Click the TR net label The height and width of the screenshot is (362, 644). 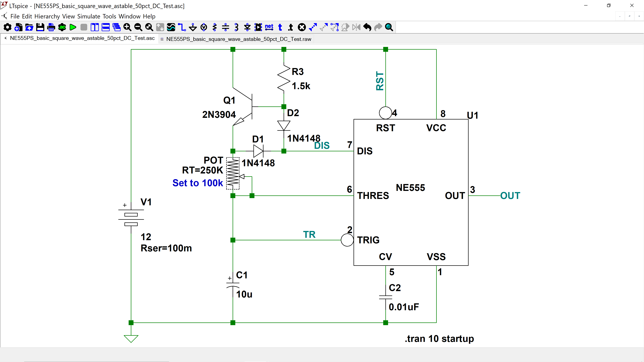[309, 235]
